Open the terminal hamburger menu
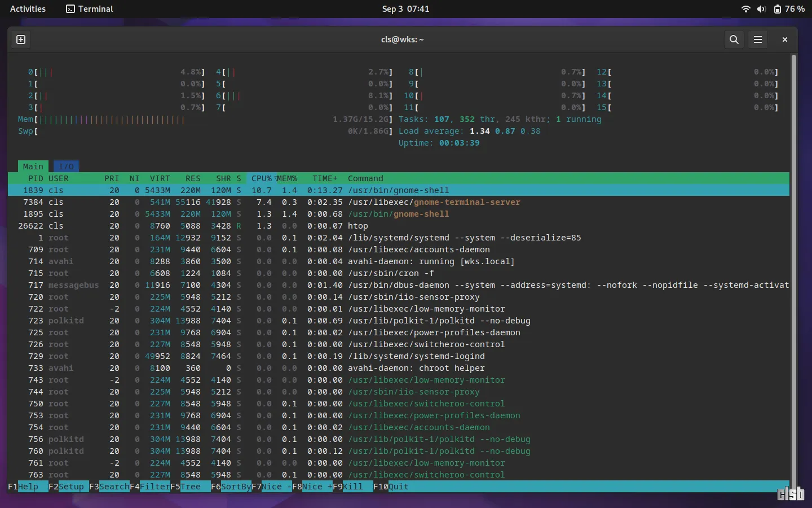This screenshot has height=508, width=812. pyautogui.click(x=758, y=40)
